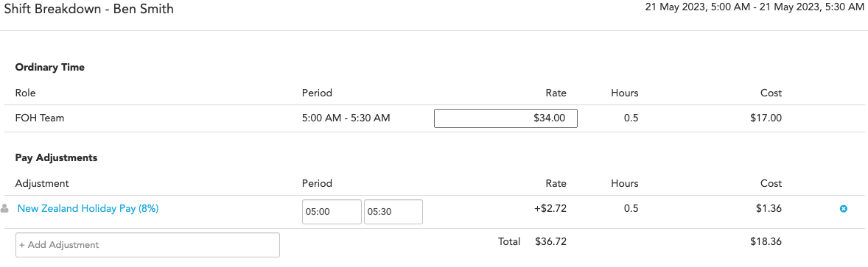Click the $18.36 total cost value
868x267 pixels.
(766, 241)
